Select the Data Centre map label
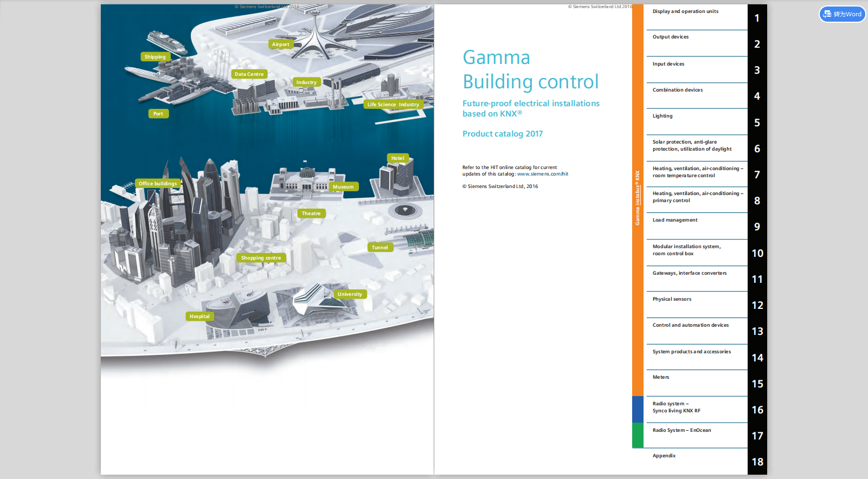 249,74
